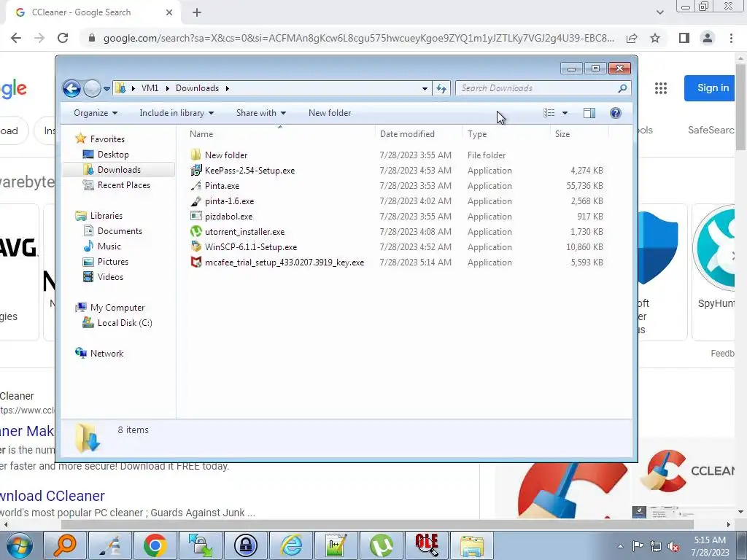Click the magnifier icon in Search Downloads

click(622, 88)
